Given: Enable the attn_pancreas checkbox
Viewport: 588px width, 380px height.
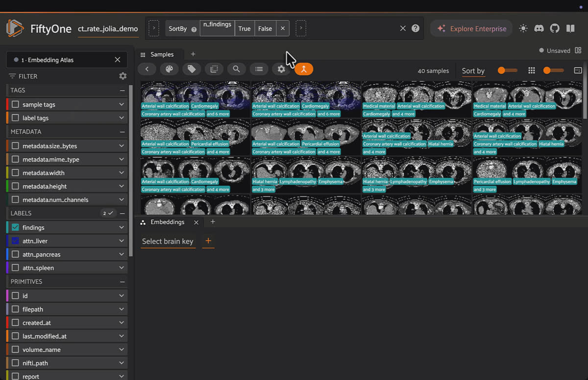Looking at the screenshot, I should coord(16,254).
